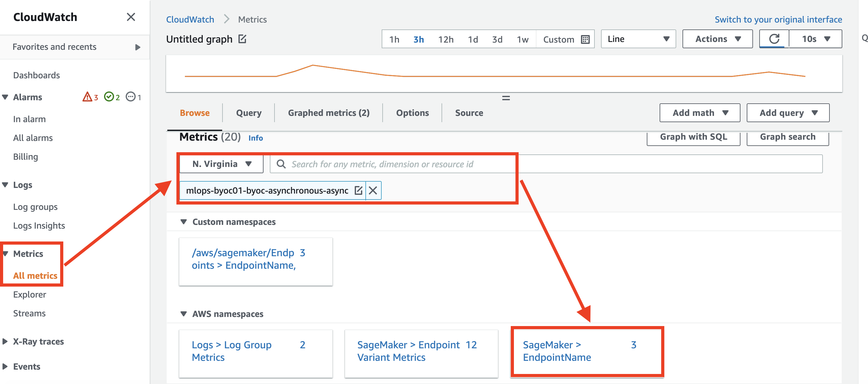The width and height of the screenshot is (868, 384).
Task: Open the Add query dropdown
Action: [788, 113]
